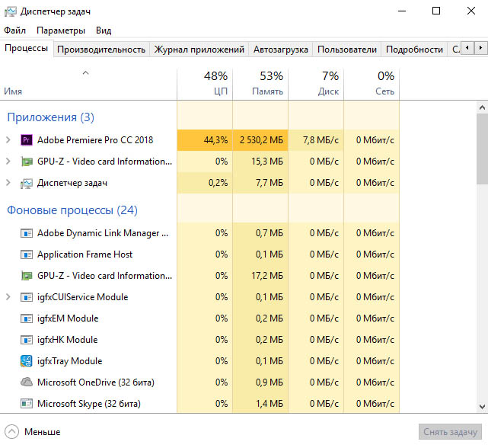The height and width of the screenshot is (448, 488).
Task: Click the 0,7 МБ memory cell
Action: (260, 233)
